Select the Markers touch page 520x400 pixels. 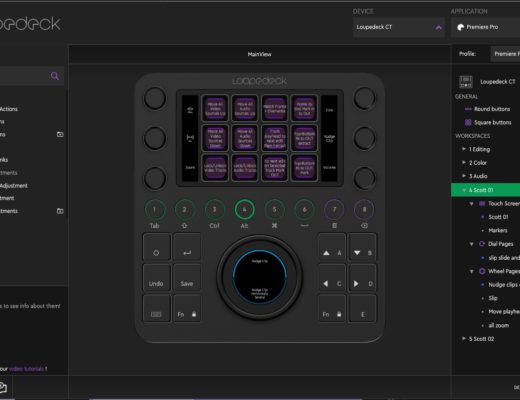[498, 230]
